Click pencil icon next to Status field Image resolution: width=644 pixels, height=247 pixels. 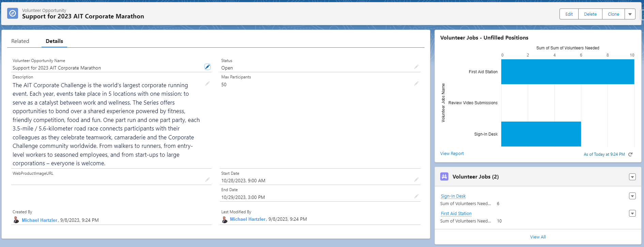[x=416, y=67]
